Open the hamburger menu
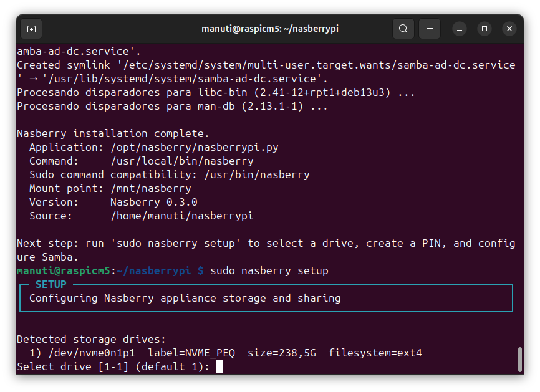The image size is (540, 392). click(430, 29)
